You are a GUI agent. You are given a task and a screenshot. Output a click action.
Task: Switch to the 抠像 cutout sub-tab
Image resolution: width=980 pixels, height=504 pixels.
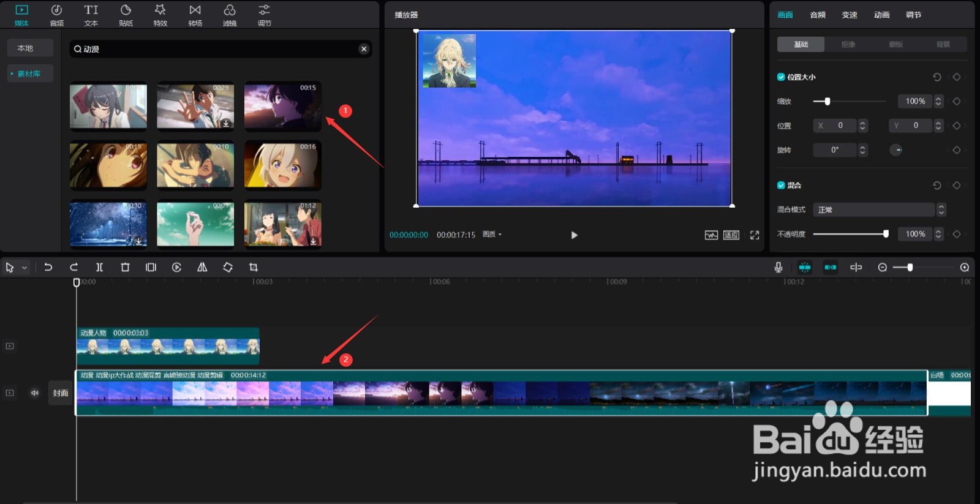pos(848,44)
